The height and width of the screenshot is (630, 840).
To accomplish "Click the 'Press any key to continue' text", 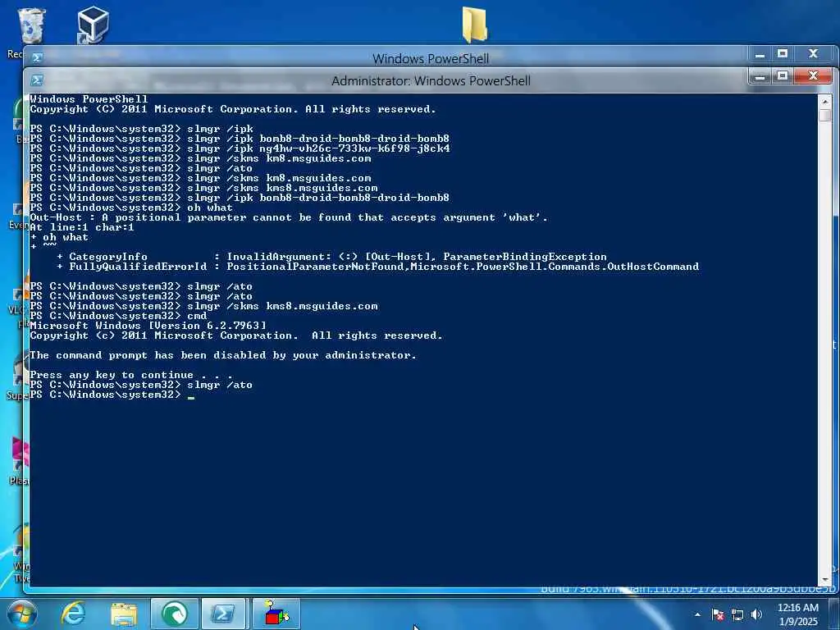I will (131, 375).
